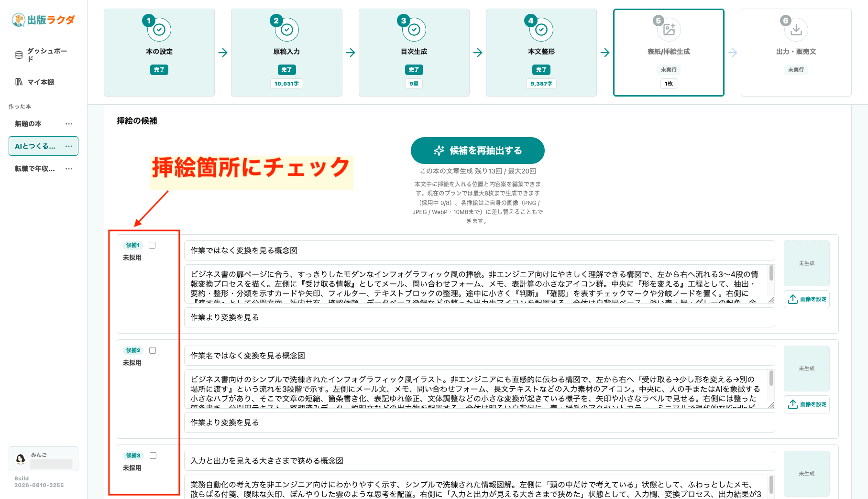Open マイ本棚 in the sidebar
This screenshot has height=499, width=868.
pos(44,82)
